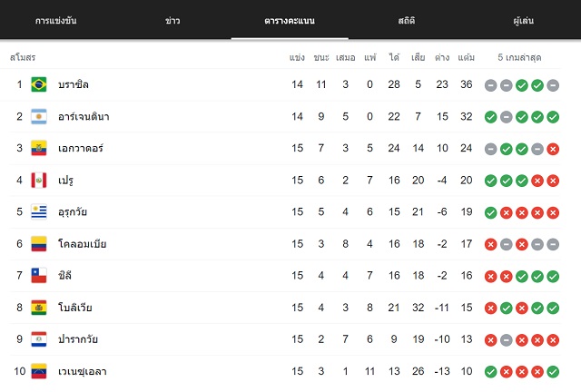Viewport: 581px width, 392px height.
Task: Click the Ecuador flag icon
Action: [39, 148]
